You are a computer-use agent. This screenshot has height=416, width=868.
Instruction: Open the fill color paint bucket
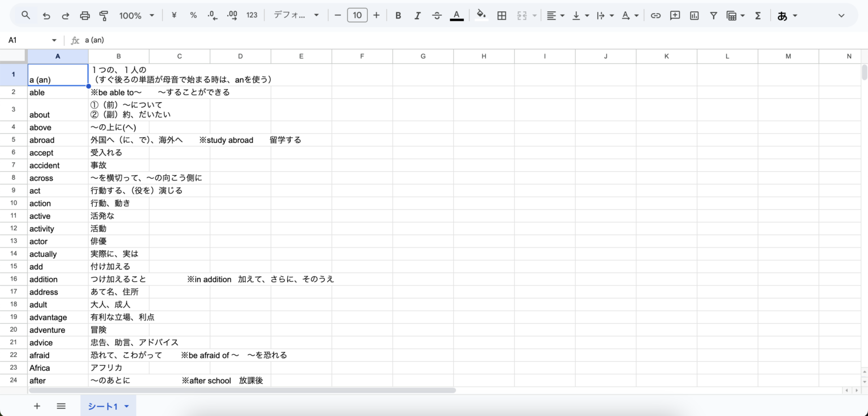click(481, 15)
